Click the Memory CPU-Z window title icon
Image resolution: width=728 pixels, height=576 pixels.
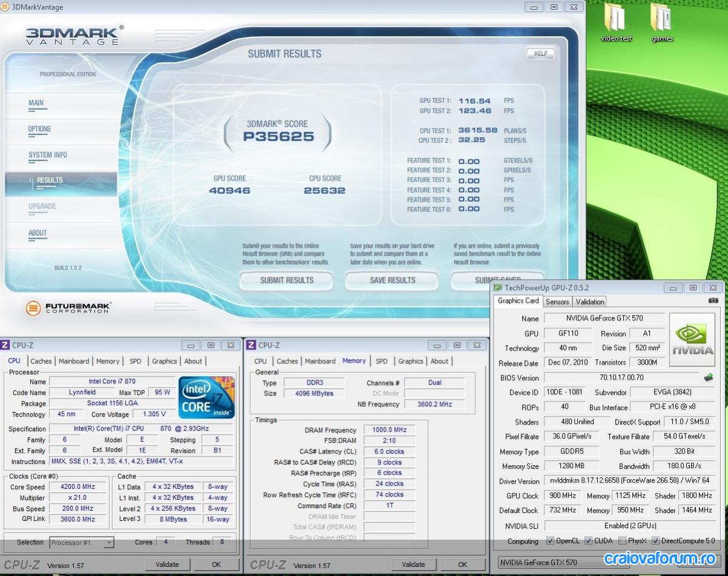coord(251,345)
